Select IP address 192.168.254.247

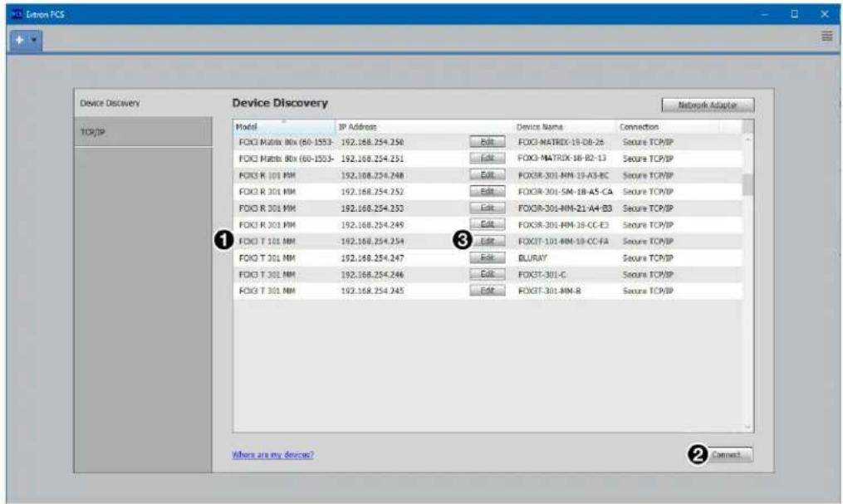(372, 258)
